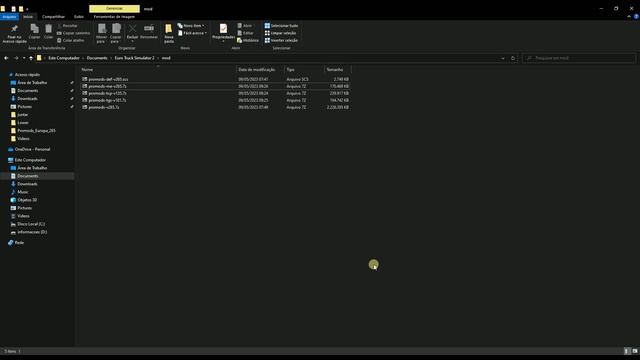
Task: Click Selecionar tudo
Action: pos(281,26)
